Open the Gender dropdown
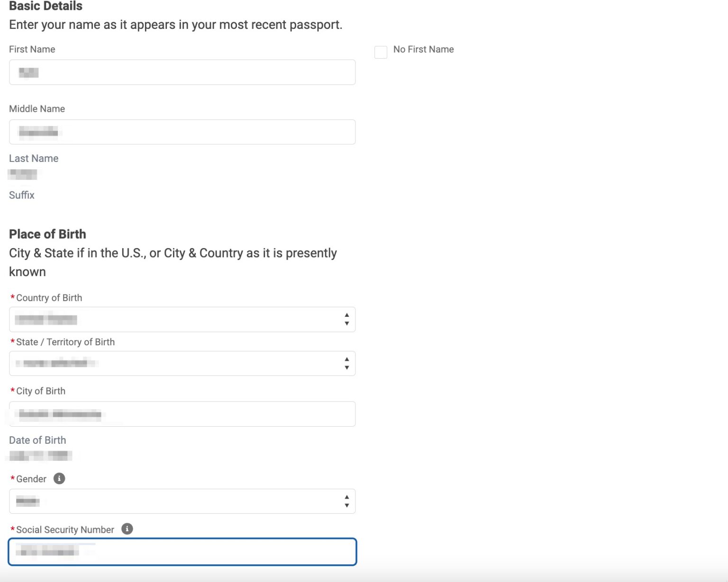The width and height of the screenshot is (728, 582). (x=182, y=501)
